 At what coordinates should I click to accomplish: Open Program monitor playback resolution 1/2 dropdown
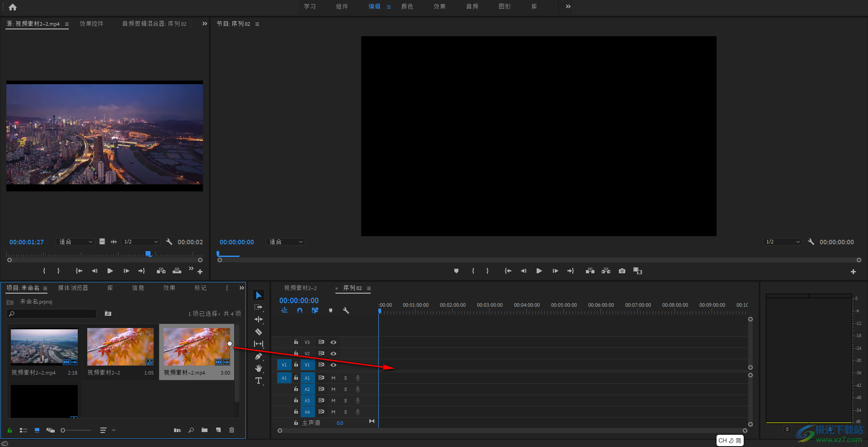[783, 242]
